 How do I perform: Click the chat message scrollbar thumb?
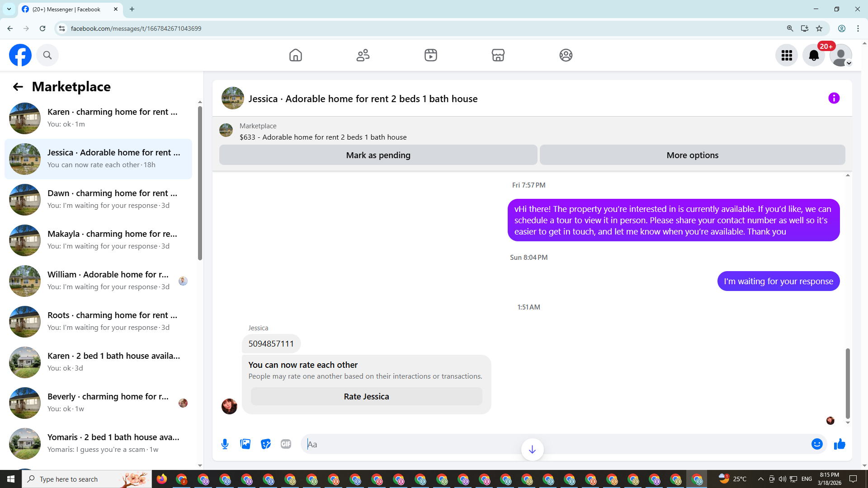click(848, 383)
